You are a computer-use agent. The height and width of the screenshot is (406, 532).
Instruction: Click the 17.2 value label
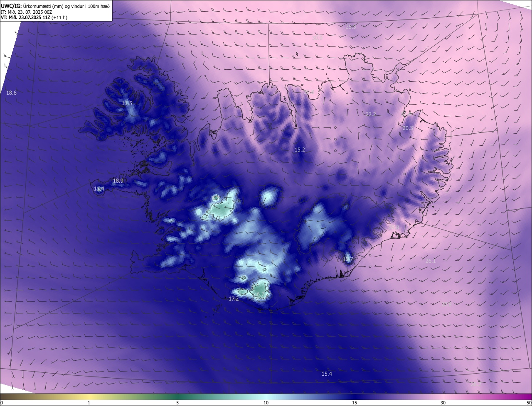(x=234, y=298)
